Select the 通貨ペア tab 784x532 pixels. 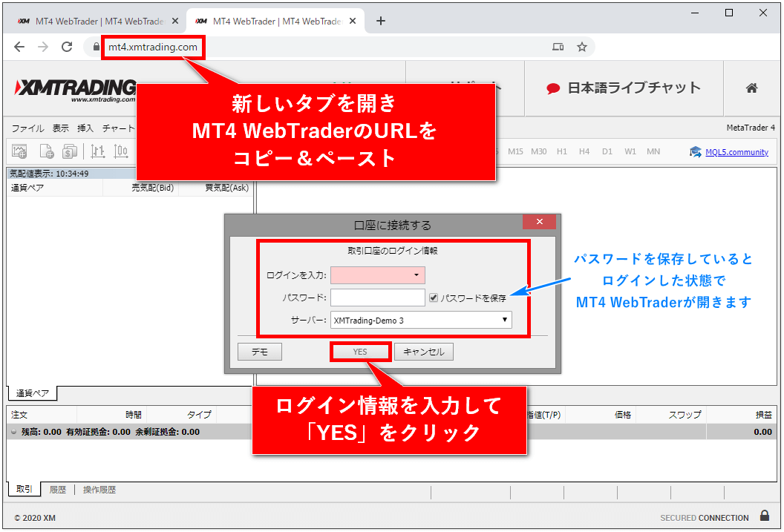click(33, 394)
